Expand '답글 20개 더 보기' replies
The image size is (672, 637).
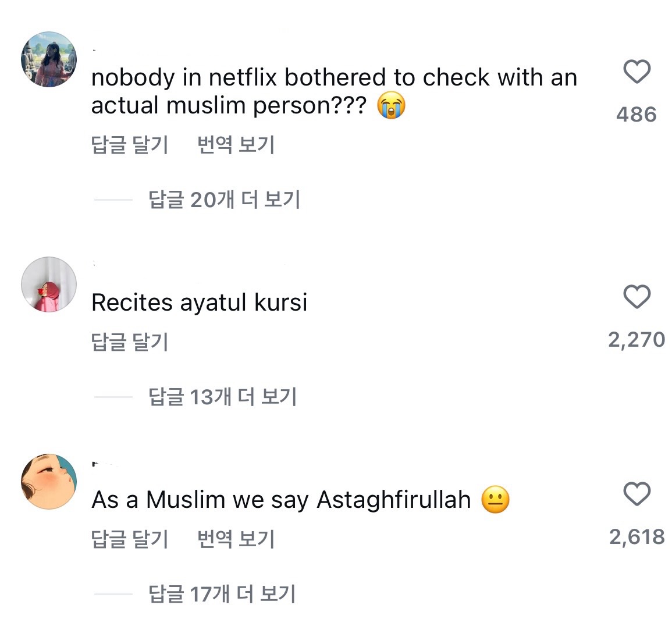coord(224,200)
